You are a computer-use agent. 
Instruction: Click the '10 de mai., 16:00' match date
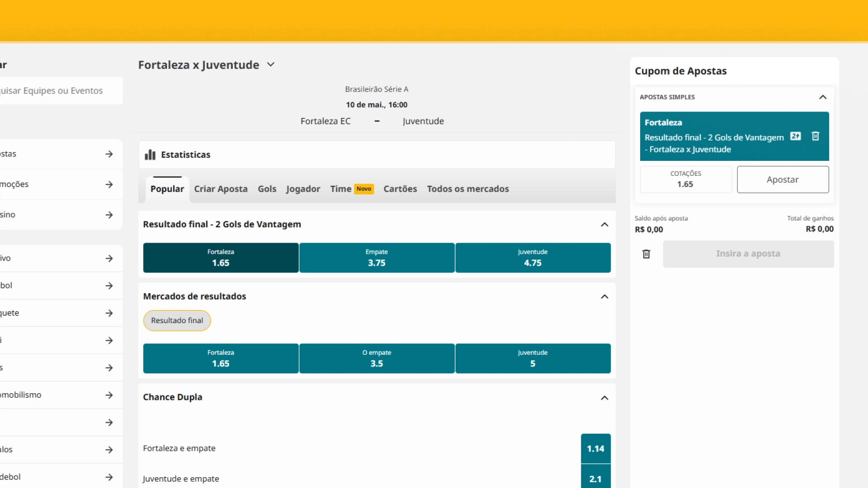click(377, 105)
